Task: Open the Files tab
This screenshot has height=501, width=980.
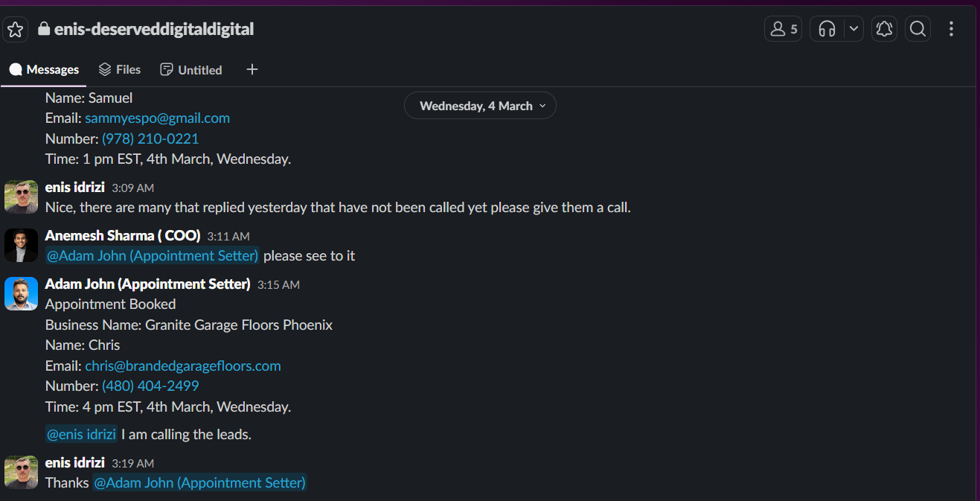Action: (119, 69)
